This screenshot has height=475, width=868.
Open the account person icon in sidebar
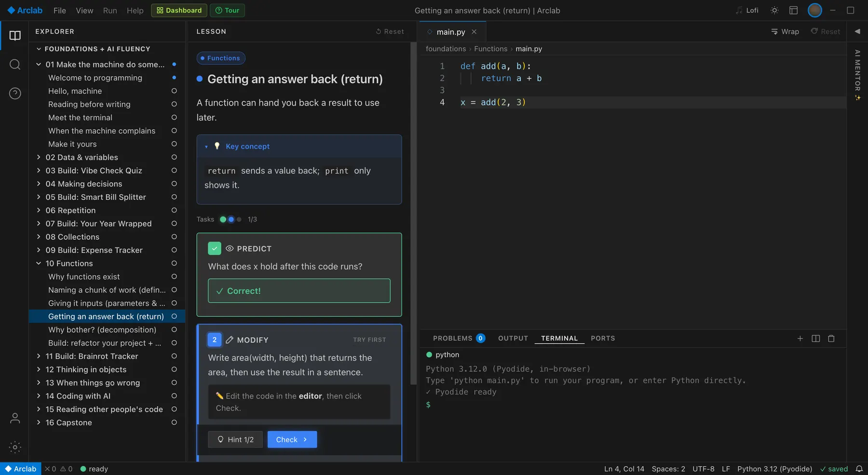(15, 418)
